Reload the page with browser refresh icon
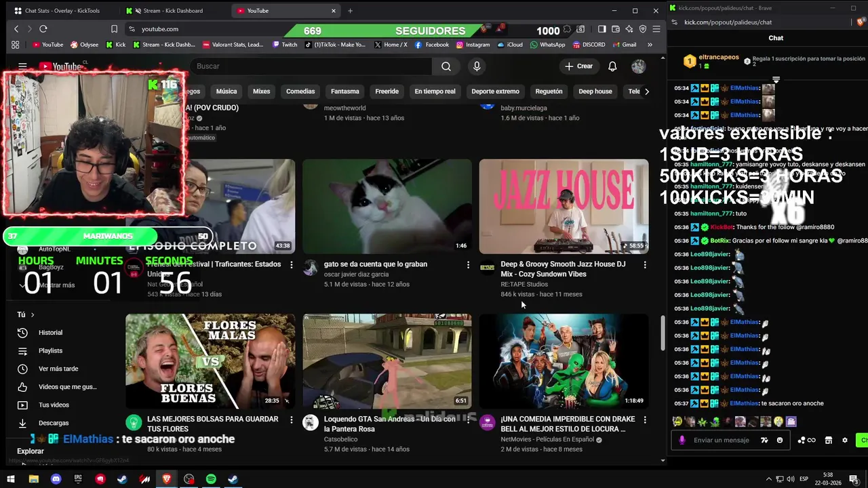Viewport: 868px width, 488px height. [x=43, y=29]
